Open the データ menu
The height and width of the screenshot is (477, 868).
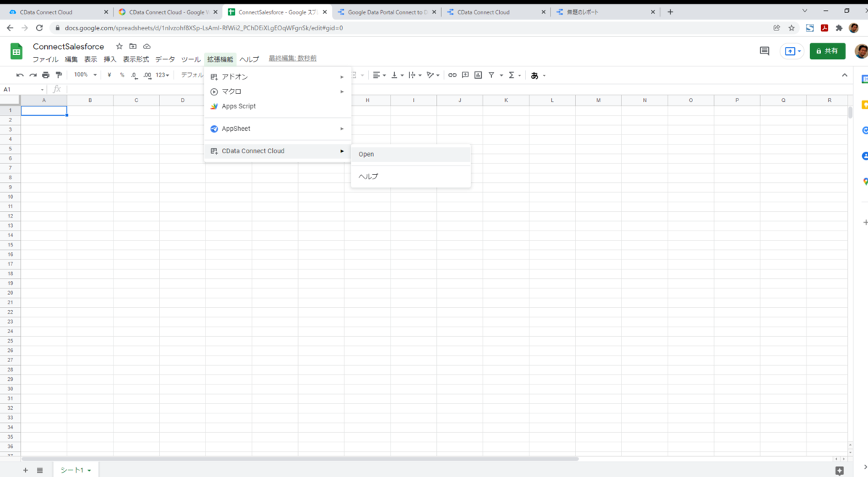(165, 59)
